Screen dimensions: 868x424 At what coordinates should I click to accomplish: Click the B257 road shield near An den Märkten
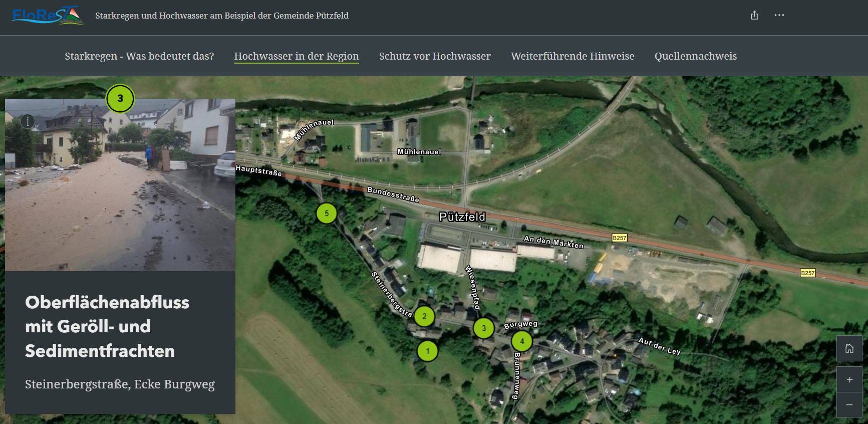pos(620,238)
